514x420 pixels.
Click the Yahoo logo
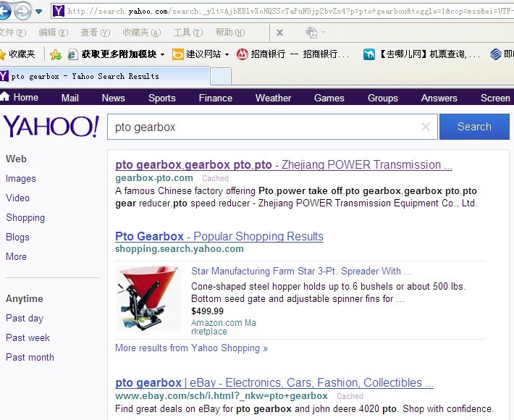51,127
